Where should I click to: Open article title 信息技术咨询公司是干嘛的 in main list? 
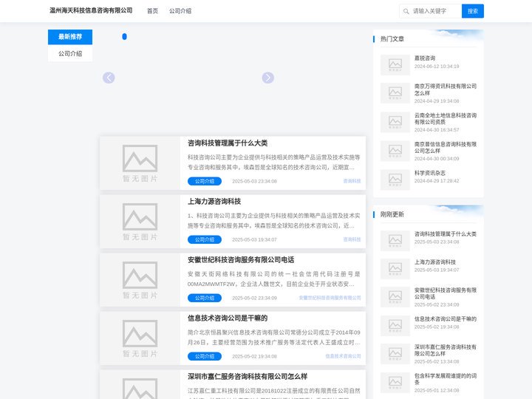(228, 318)
